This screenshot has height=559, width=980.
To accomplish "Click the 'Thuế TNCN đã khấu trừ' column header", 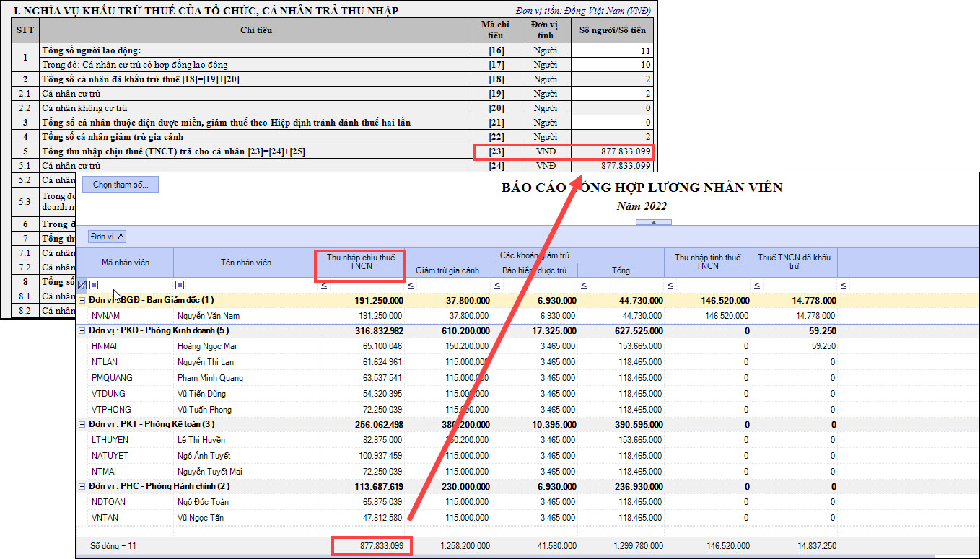I will click(x=793, y=262).
